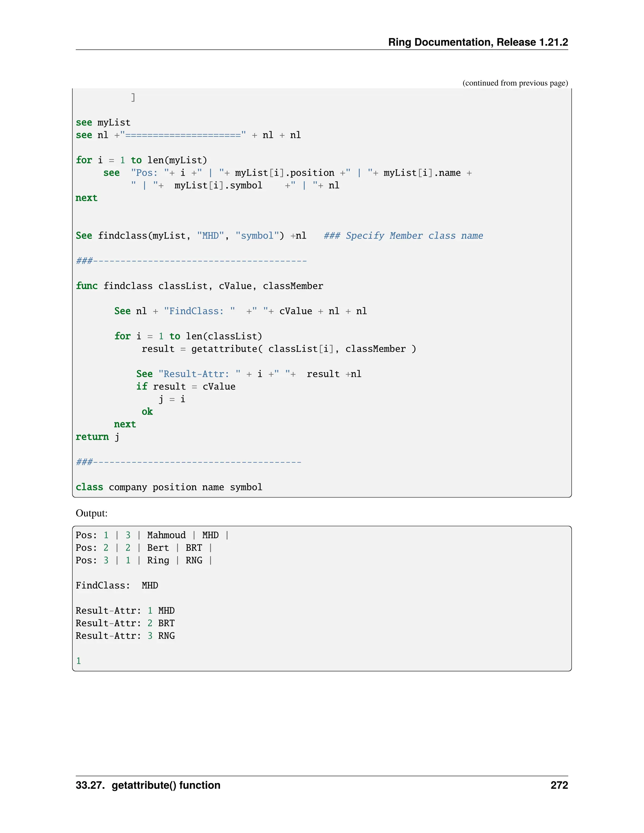Image resolution: width=644 pixels, height=833 pixels.
Task: Click 'Mahmoud' in the output block
Action: 166,535
